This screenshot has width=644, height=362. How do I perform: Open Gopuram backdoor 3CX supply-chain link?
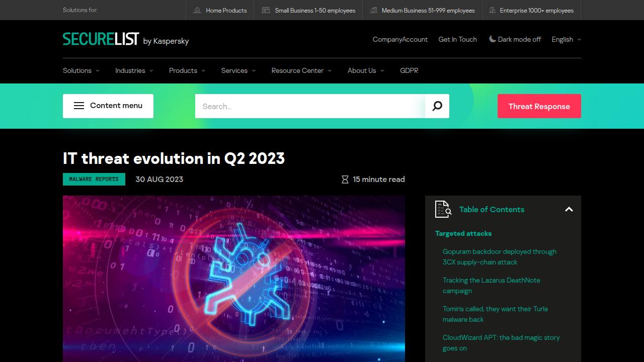(x=500, y=257)
